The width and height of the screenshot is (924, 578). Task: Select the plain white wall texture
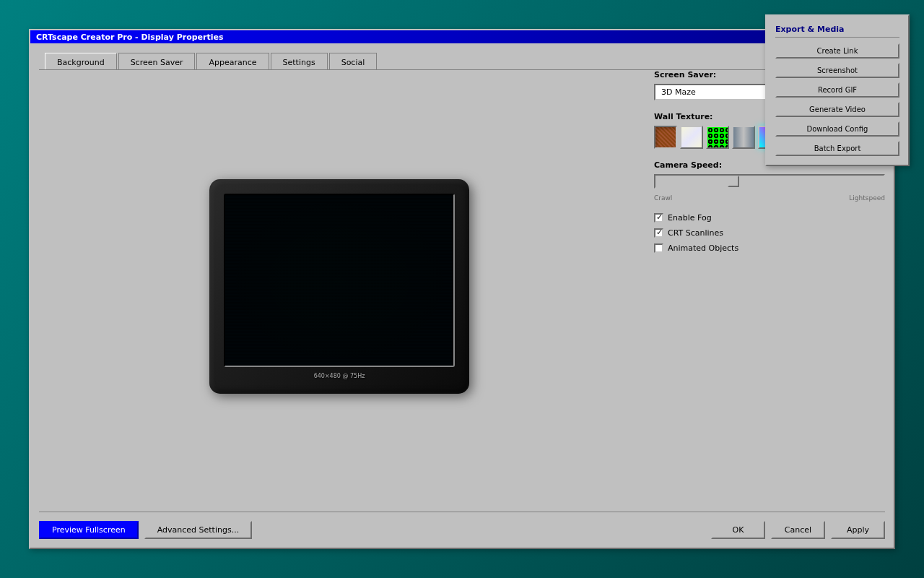click(x=691, y=137)
